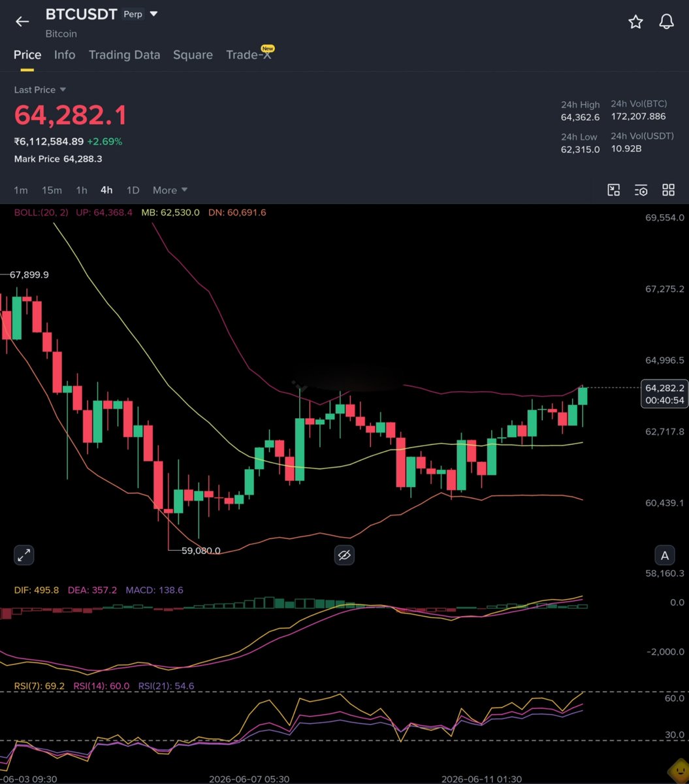Tap the +2.69% change value

click(x=104, y=141)
